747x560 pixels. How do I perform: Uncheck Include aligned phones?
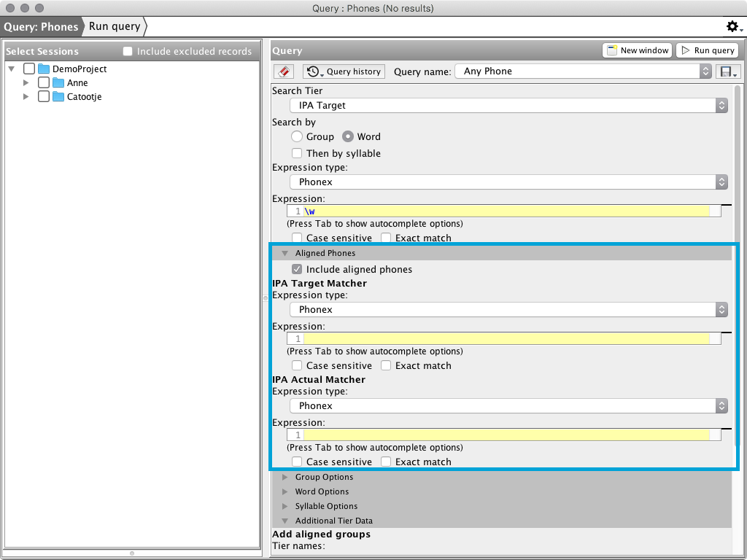297,270
